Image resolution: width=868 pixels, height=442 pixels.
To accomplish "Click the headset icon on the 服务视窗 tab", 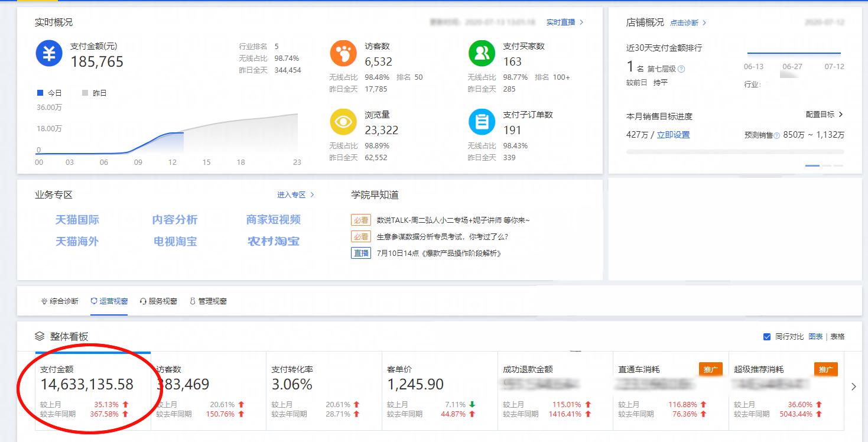I will (x=144, y=301).
